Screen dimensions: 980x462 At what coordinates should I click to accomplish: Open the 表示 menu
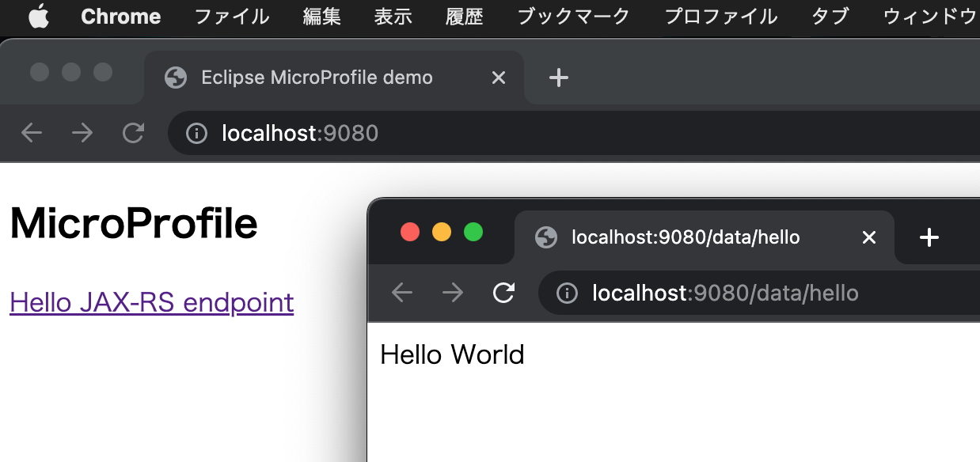(x=393, y=17)
